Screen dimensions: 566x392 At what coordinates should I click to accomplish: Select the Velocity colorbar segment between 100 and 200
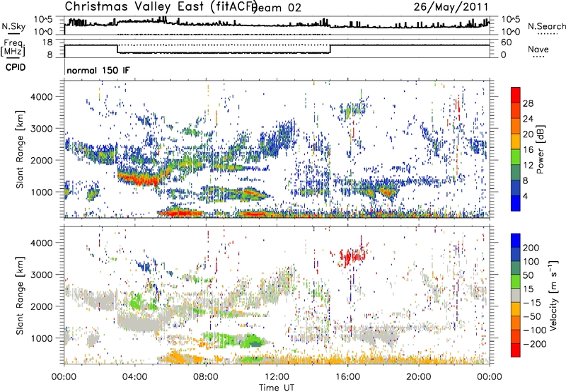(x=516, y=254)
